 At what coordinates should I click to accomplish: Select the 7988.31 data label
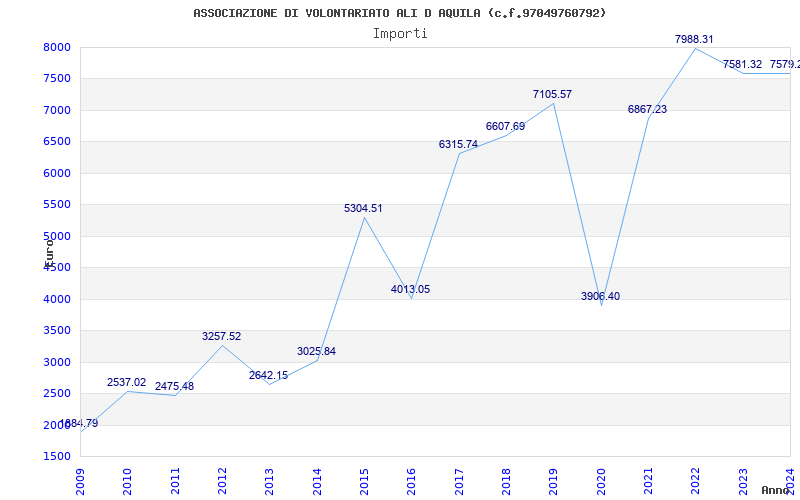(694, 39)
